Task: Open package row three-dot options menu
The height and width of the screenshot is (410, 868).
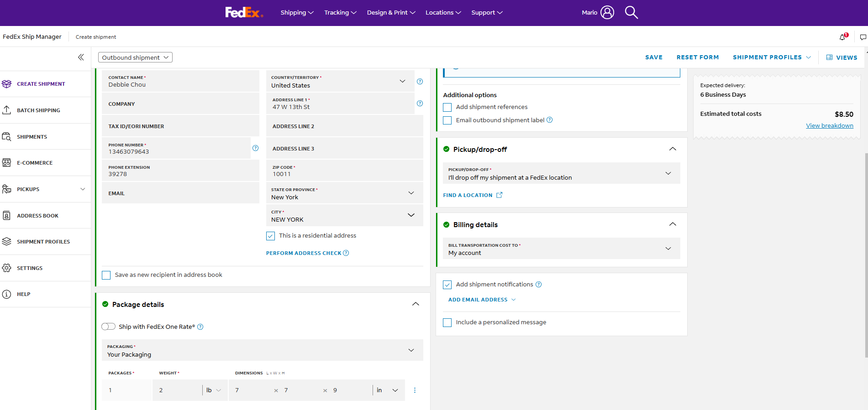Action: (415, 390)
